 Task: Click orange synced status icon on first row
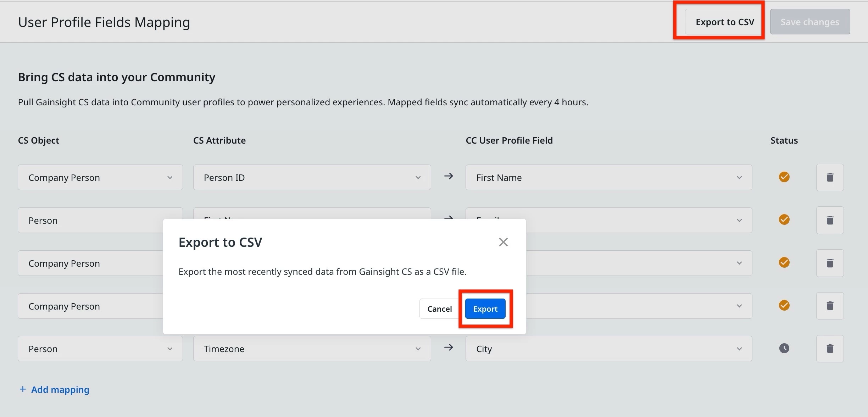coord(784,177)
